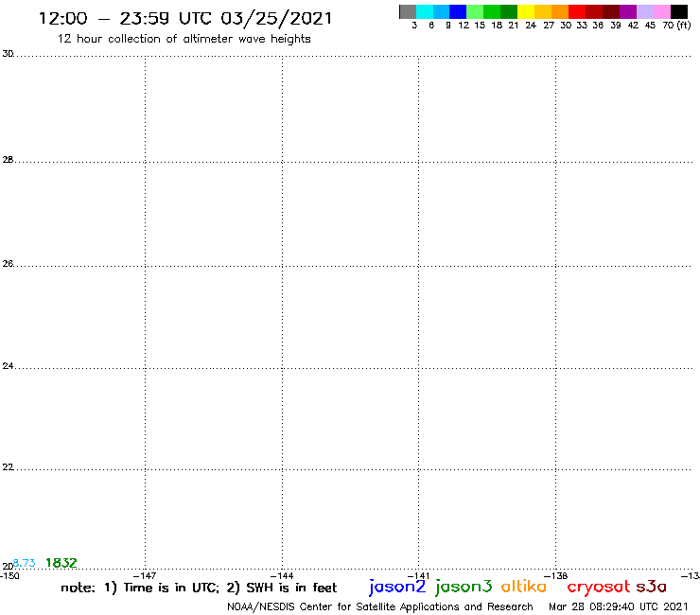The image size is (700, 615).
Task: Select the orange swatch in the color scale
Action: click(x=560, y=11)
